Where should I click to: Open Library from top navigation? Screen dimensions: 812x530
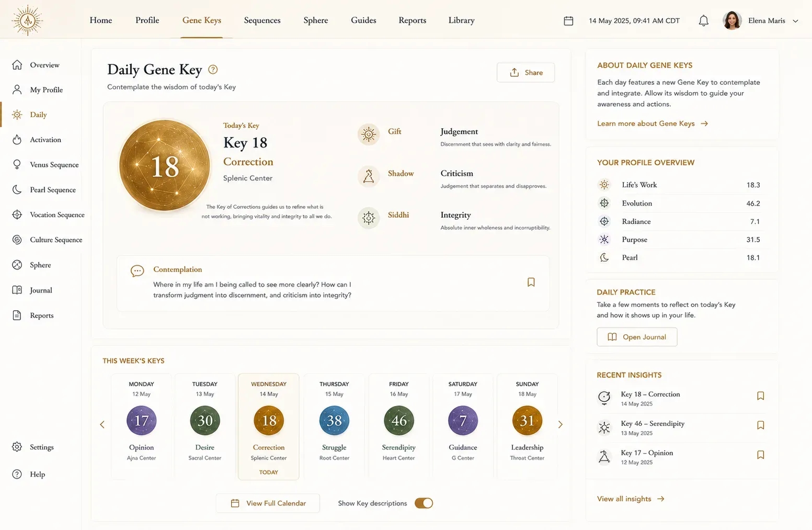coord(462,20)
